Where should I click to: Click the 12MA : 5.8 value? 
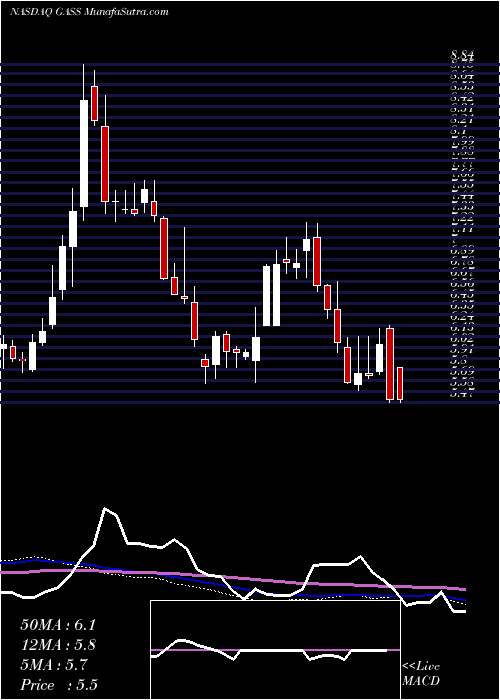coord(58,645)
